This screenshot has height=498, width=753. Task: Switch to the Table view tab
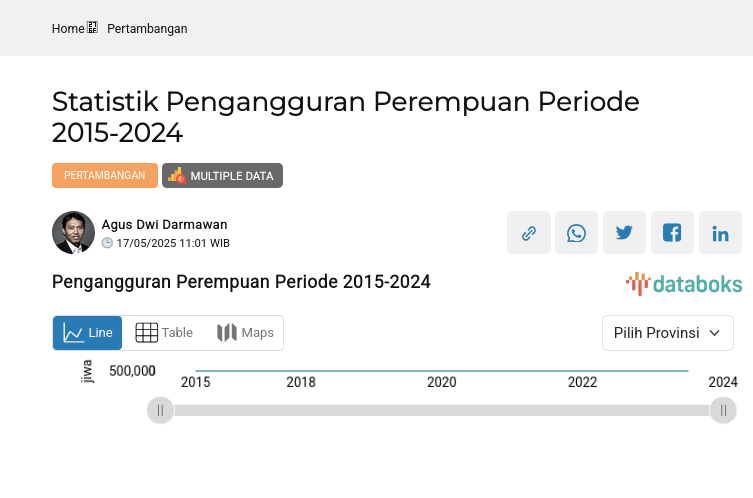coord(164,333)
